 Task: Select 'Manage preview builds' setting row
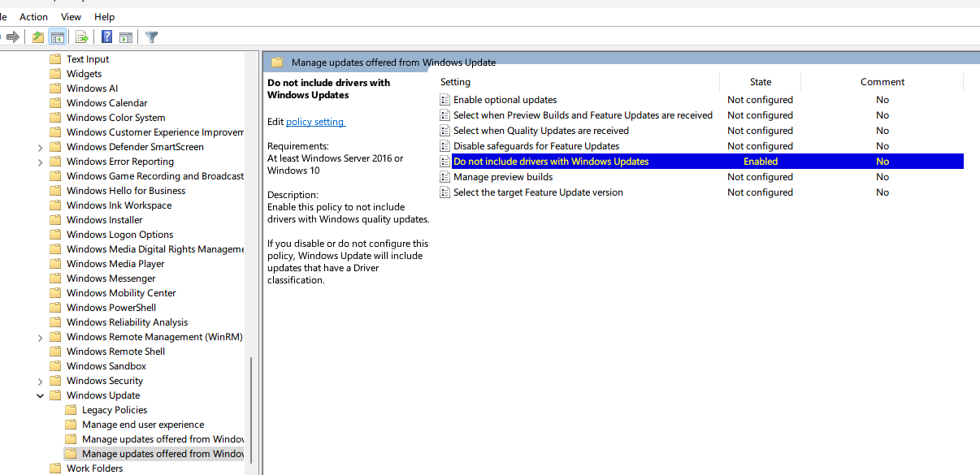701,177
